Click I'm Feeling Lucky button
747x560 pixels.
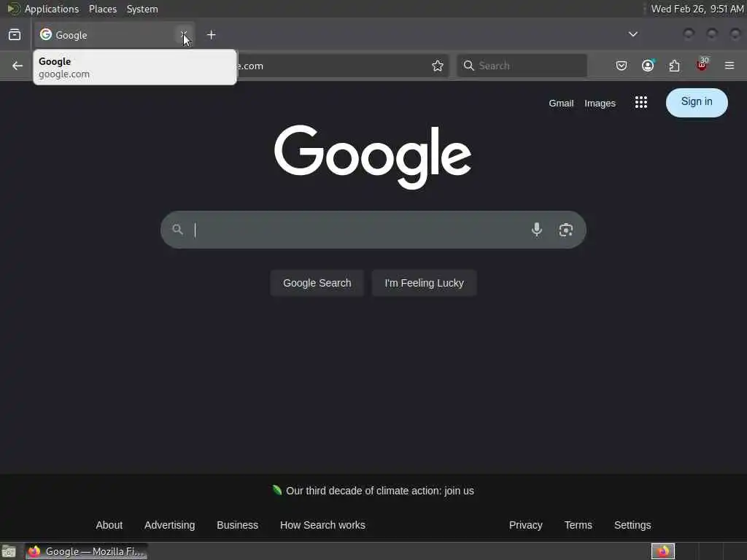(x=424, y=283)
